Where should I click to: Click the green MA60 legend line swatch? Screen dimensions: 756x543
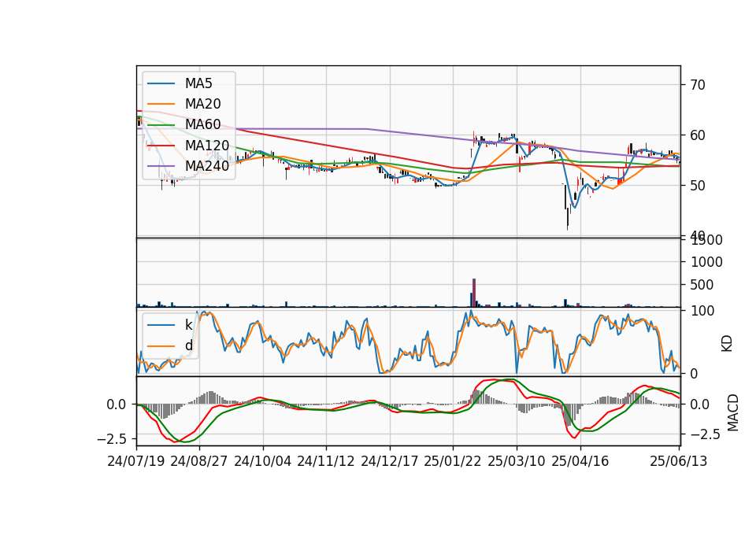[x=161, y=125]
